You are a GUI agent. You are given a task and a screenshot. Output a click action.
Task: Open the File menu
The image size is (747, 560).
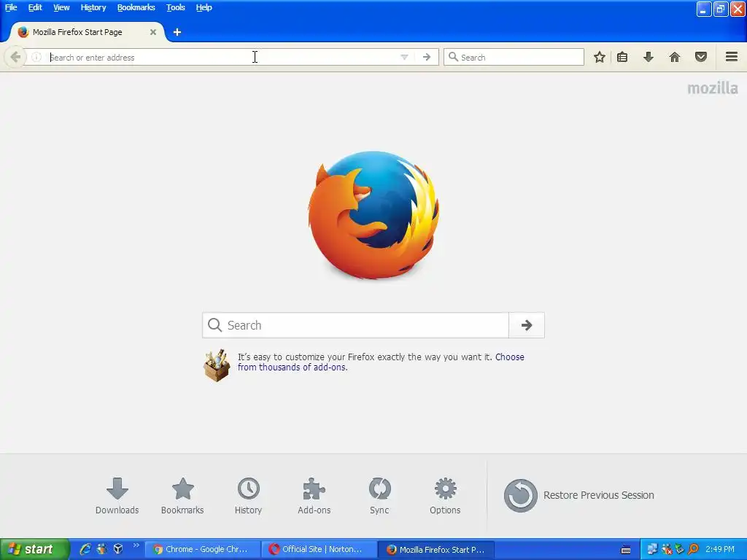click(11, 7)
